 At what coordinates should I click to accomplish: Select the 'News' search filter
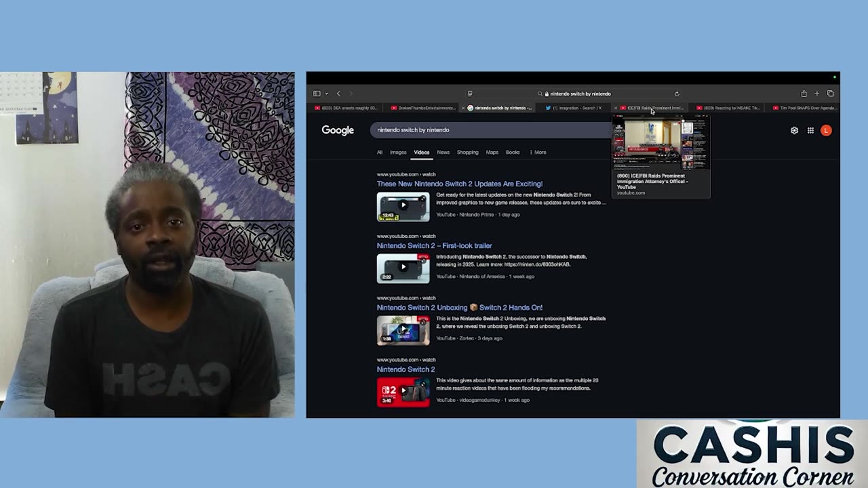[x=443, y=152]
